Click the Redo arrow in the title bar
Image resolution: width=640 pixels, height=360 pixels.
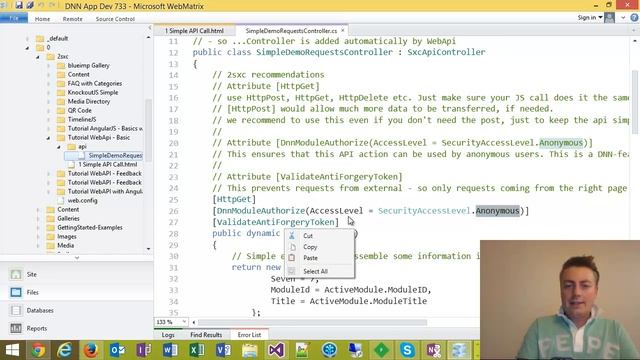52,5
